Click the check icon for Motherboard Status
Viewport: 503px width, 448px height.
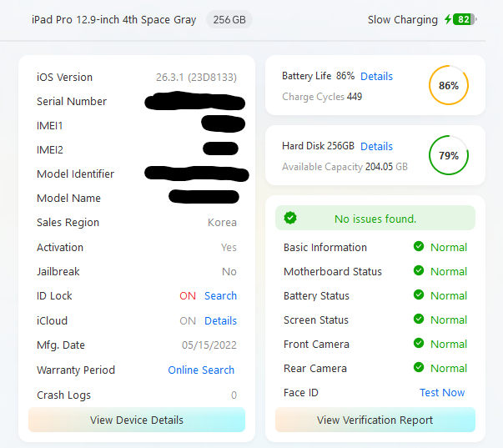click(418, 270)
